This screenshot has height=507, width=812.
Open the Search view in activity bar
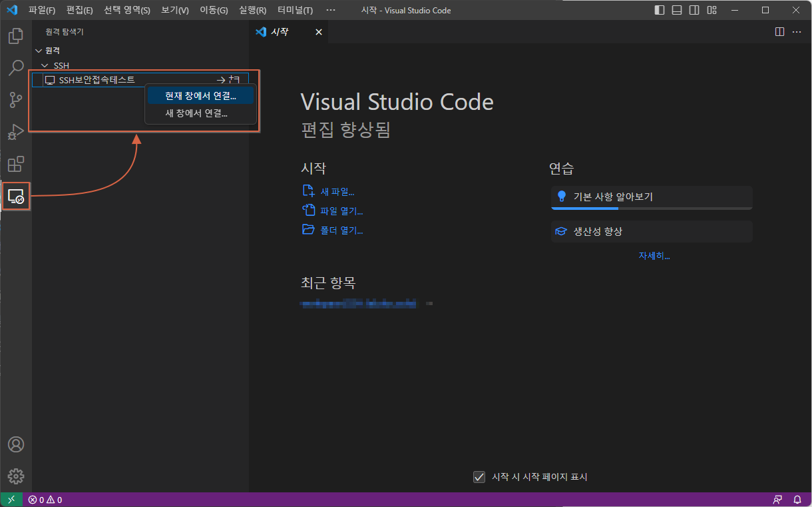pos(16,67)
